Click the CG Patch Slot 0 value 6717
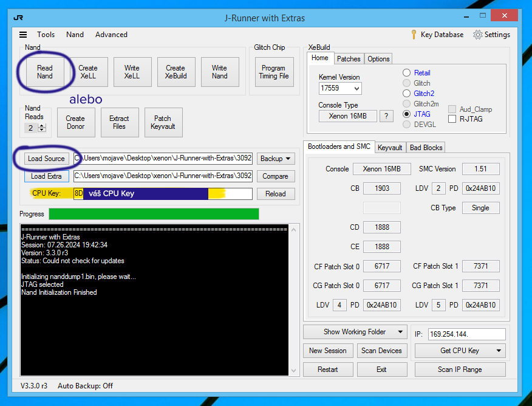The height and width of the screenshot is (406, 532). (x=382, y=286)
